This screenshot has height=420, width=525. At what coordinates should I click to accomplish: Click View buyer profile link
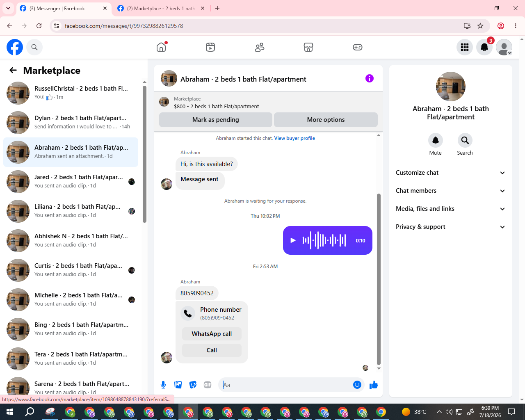coord(294,138)
